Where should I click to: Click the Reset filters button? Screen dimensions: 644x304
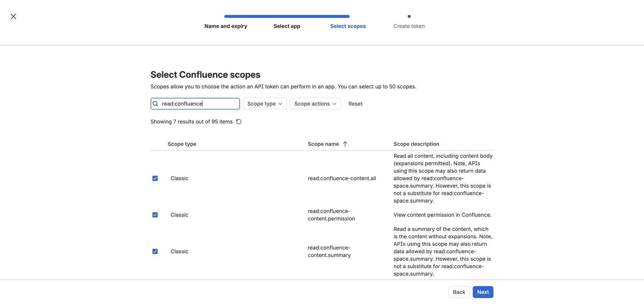(x=356, y=104)
